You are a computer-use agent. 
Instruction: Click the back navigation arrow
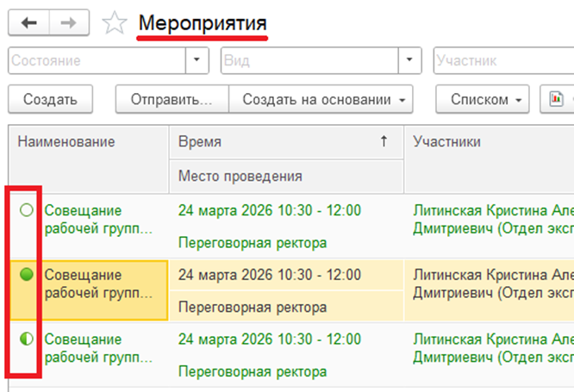tap(28, 23)
